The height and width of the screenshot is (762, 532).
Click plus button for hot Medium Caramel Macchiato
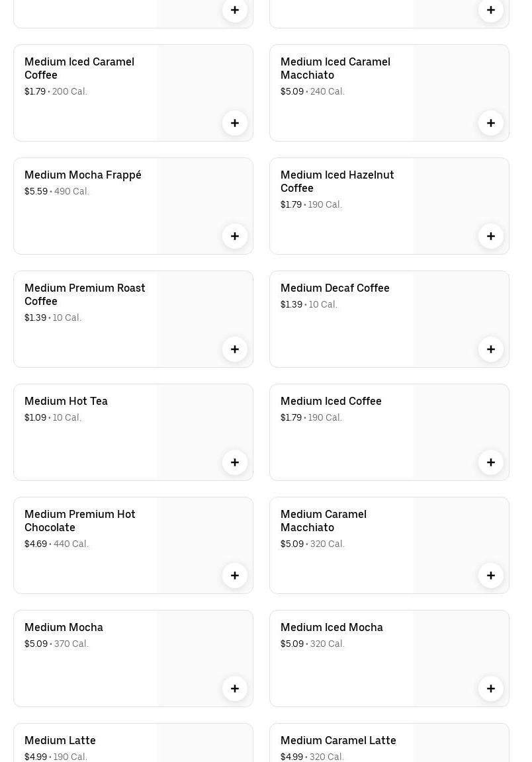point(491,575)
